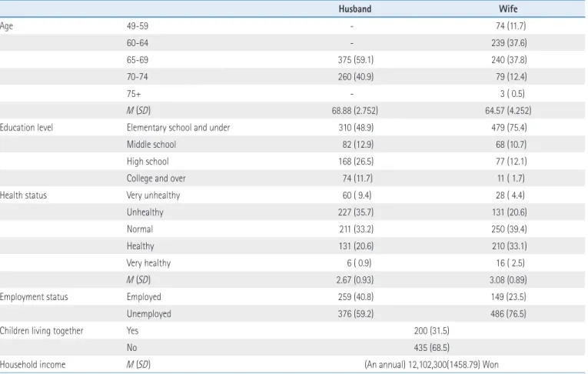Click the 49-59 age range cell
This screenshot has width=588, height=374.
pos(138,26)
